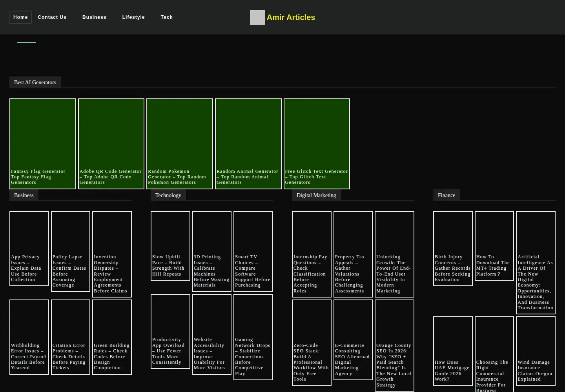This screenshot has width=565, height=392.
Task: Go to the Contact Us page
Action: point(52,17)
